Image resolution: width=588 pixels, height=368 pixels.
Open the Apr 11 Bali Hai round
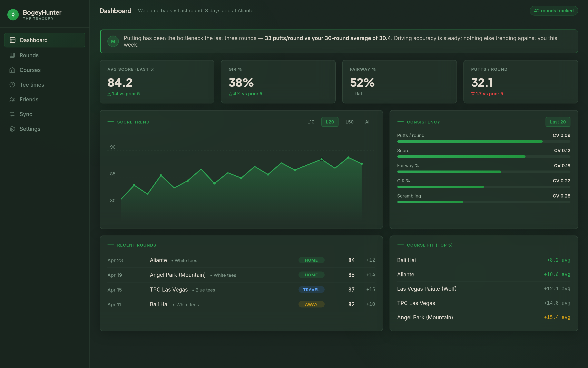241,304
